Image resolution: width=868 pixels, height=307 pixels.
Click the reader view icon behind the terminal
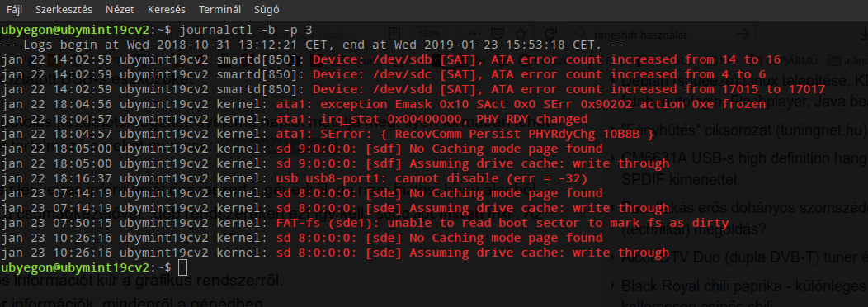[x=394, y=34]
